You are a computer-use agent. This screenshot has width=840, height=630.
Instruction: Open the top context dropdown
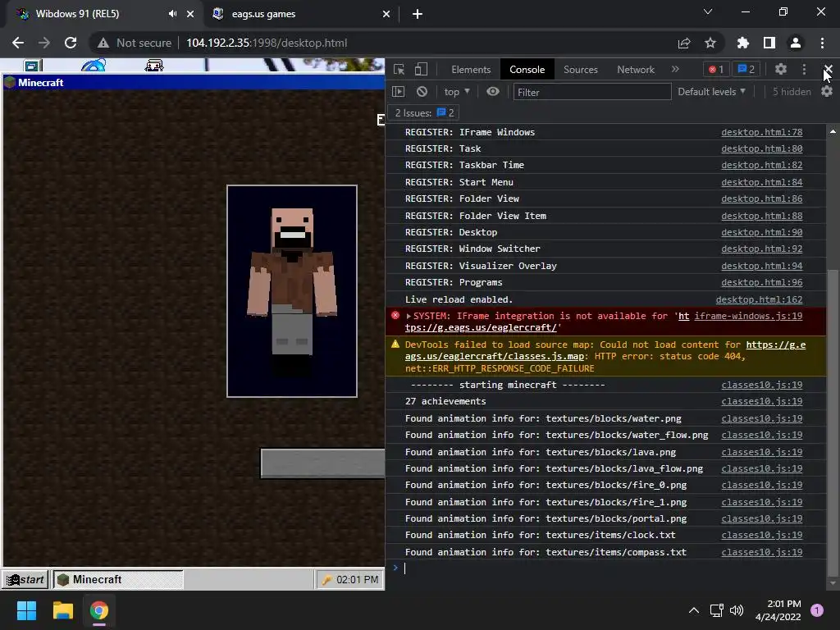click(457, 92)
